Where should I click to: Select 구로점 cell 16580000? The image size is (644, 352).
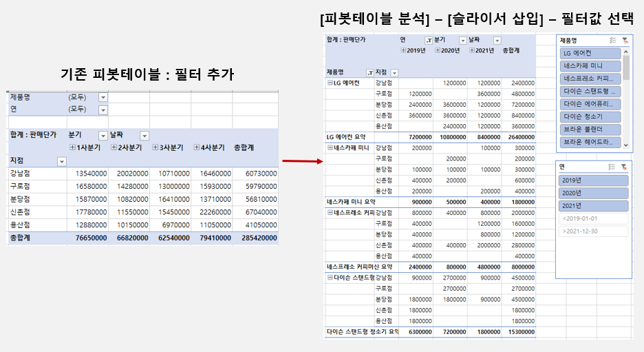pyautogui.click(x=87, y=186)
